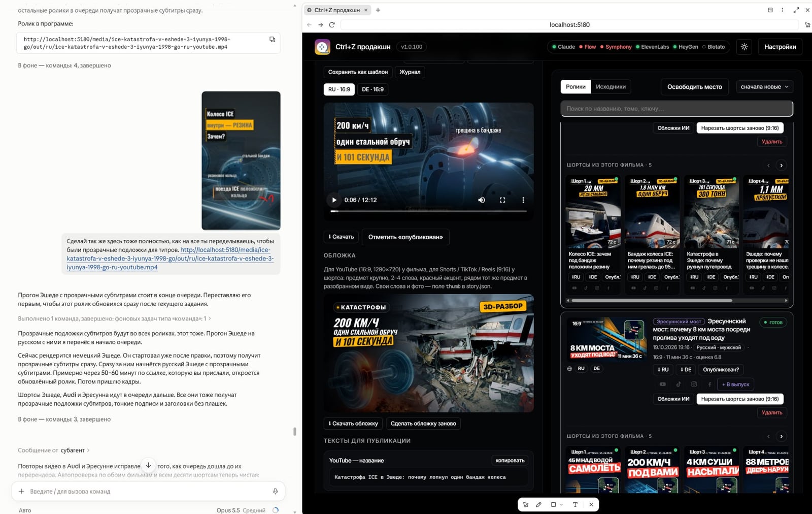Open the сначала новые sort dropdown
Viewport: 812px width, 514px height.
[764, 87]
